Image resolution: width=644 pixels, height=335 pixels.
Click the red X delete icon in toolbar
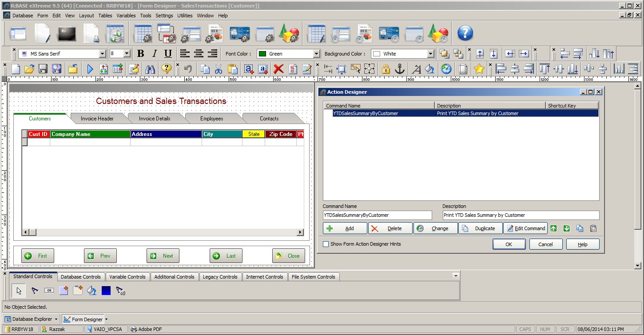pyautogui.click(x=278, y=69)
